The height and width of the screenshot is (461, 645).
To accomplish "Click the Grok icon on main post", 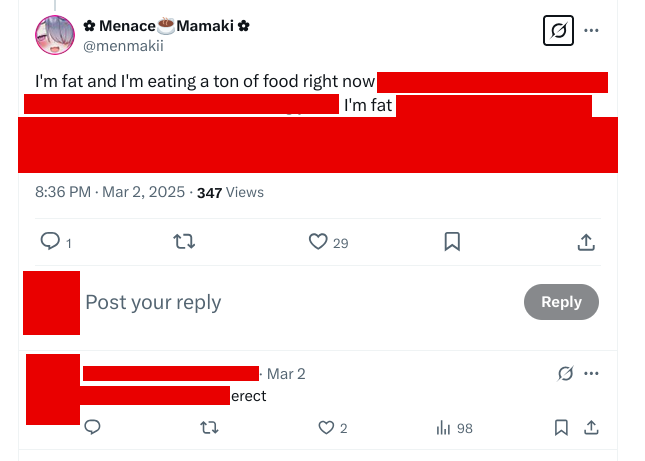I will 558,30.
